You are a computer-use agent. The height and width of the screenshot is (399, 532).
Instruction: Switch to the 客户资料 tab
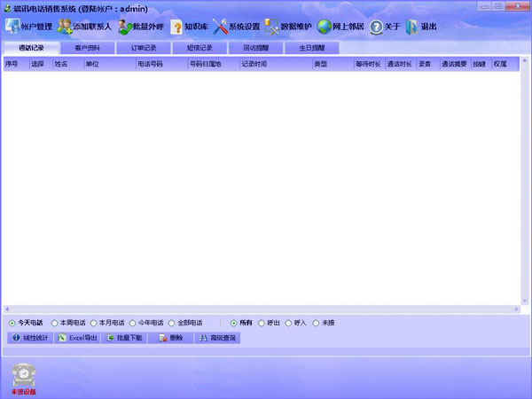coord(87,48)
